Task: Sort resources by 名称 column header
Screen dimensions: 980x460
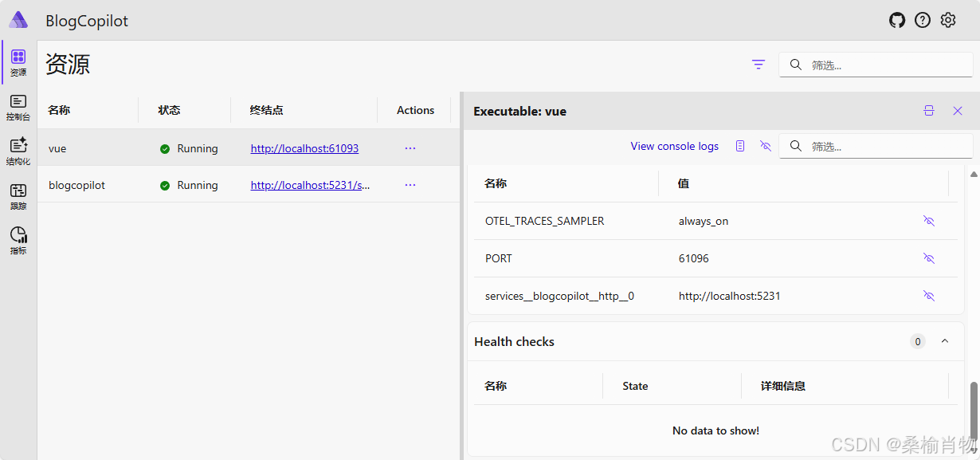Action: (x=59, y=110)
